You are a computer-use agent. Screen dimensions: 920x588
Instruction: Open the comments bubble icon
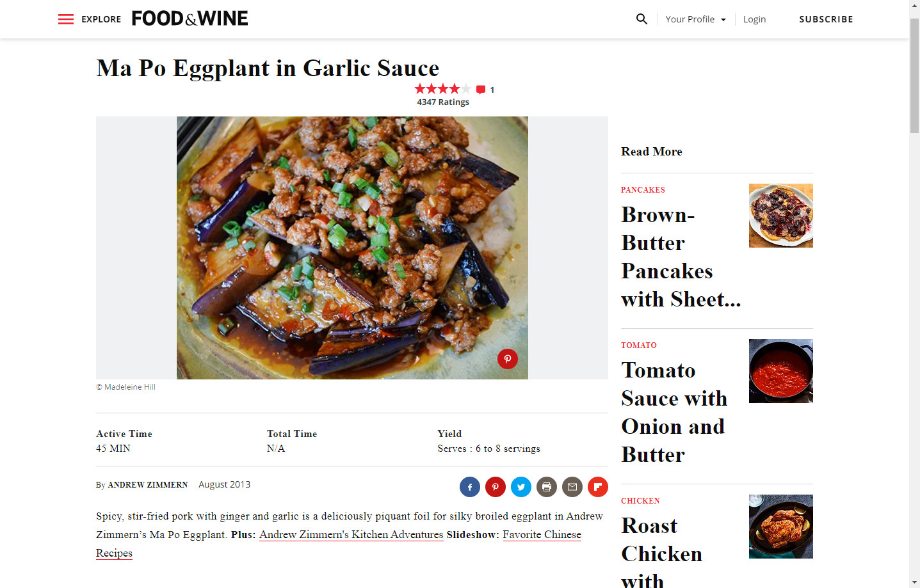click(x=481, y=90)
